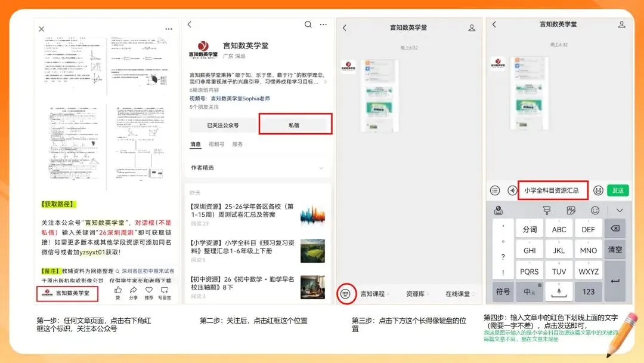Tap the microphone space key

pyautogui.click(x=559, y=291)
